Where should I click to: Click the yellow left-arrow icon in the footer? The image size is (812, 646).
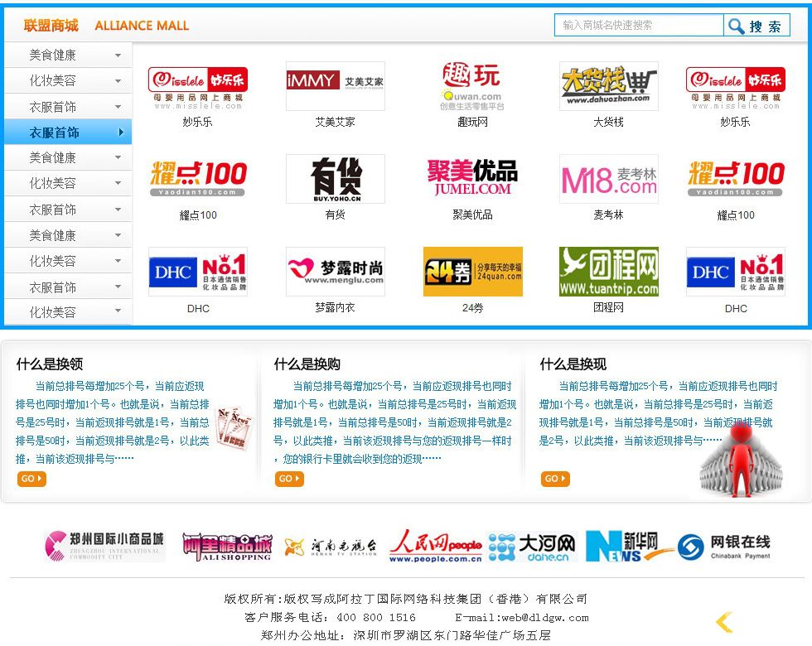coord(724,622)
